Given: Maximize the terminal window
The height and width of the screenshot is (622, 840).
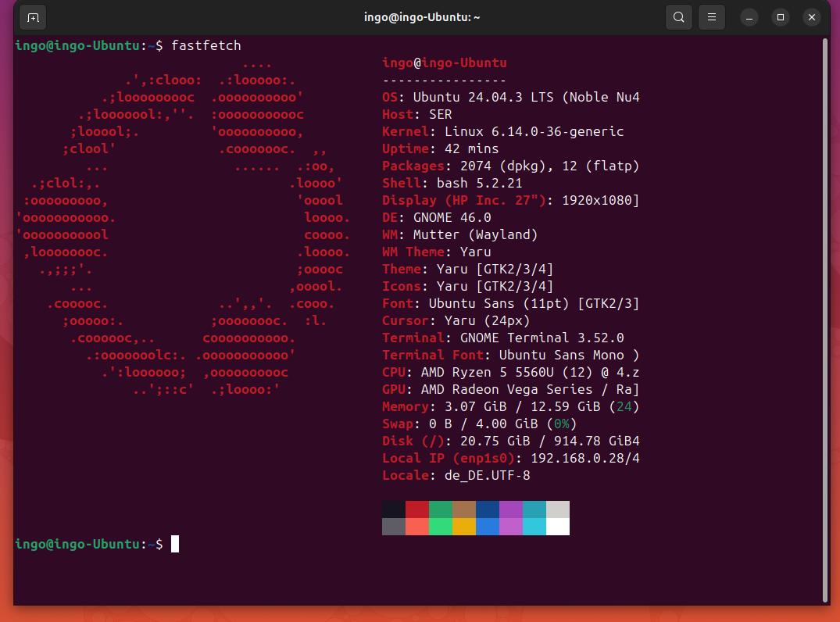Looking at the screenshot, I should click(781, 17).
